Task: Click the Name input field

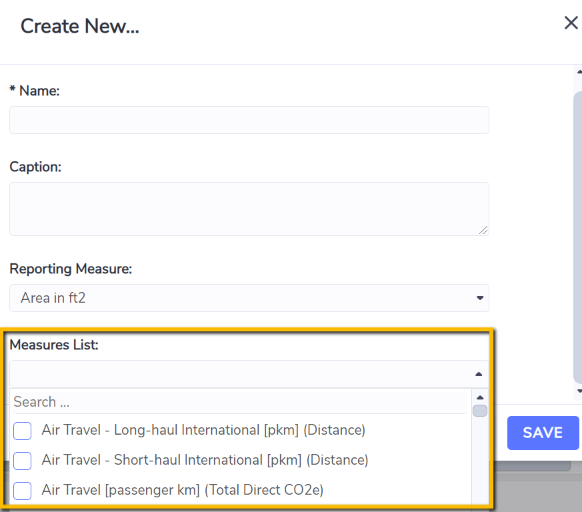Action: [249, 120]
